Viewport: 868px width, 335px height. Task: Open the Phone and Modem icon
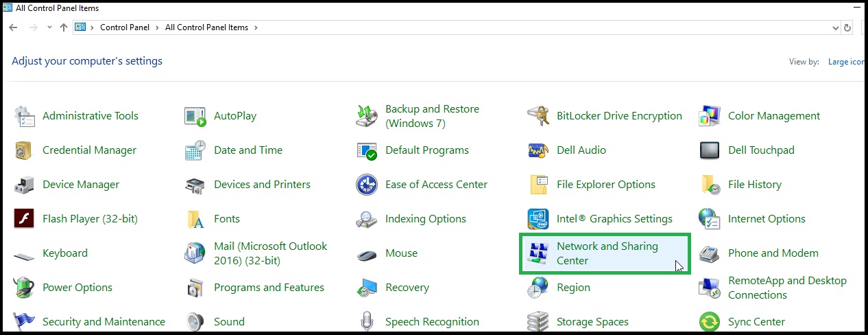[710, 253]
